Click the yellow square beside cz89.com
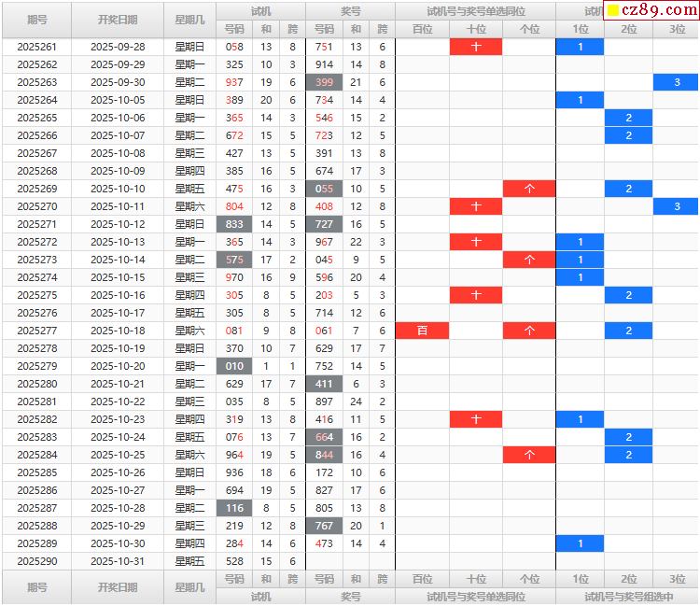Screen dimensions: 700x606 point(613,10)
